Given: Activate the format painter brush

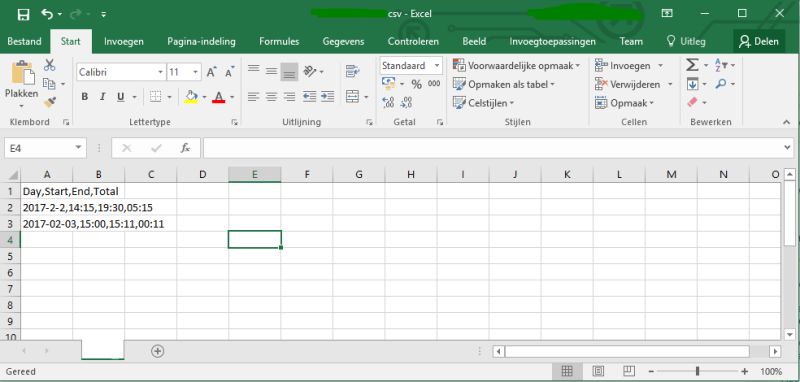Looking at the screenshot, I should [x=49, y=103].
